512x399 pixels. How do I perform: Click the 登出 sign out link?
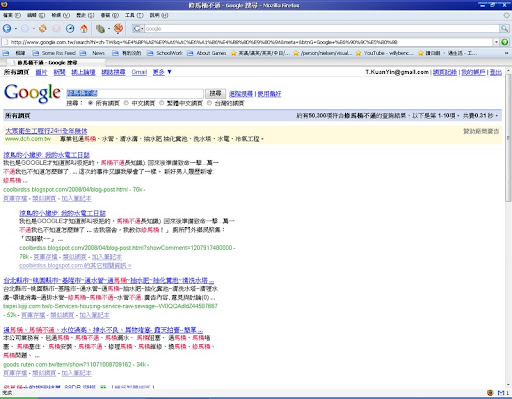coord(496,72)
